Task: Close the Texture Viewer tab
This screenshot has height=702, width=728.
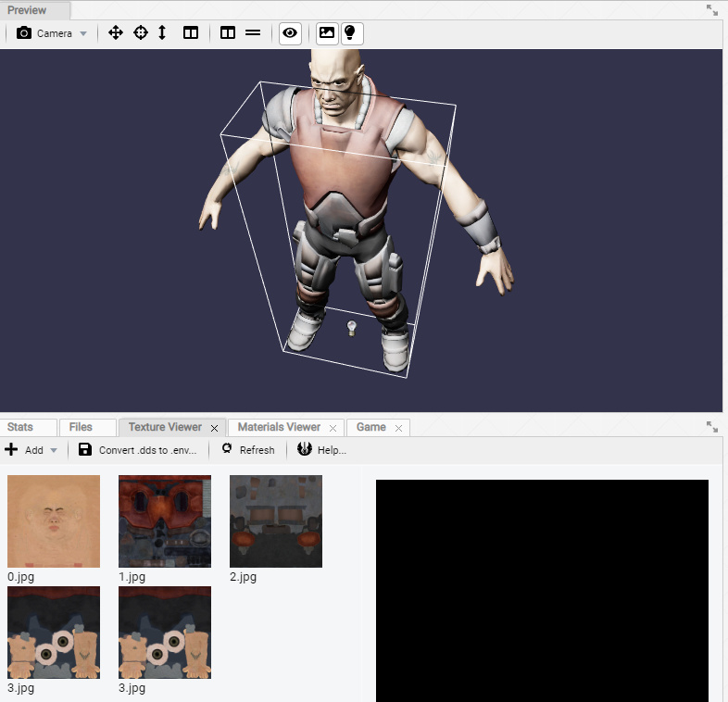Action: click(x=215, y=429)
